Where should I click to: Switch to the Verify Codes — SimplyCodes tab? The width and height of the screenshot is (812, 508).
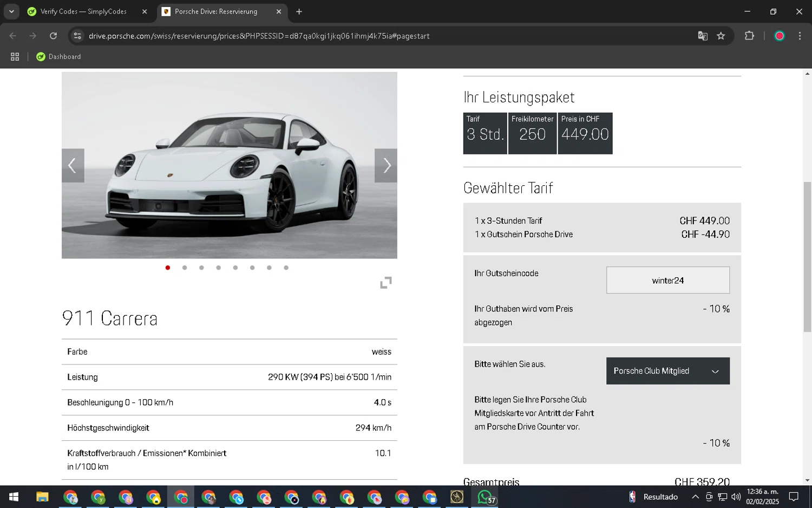[x=83, y=11]
